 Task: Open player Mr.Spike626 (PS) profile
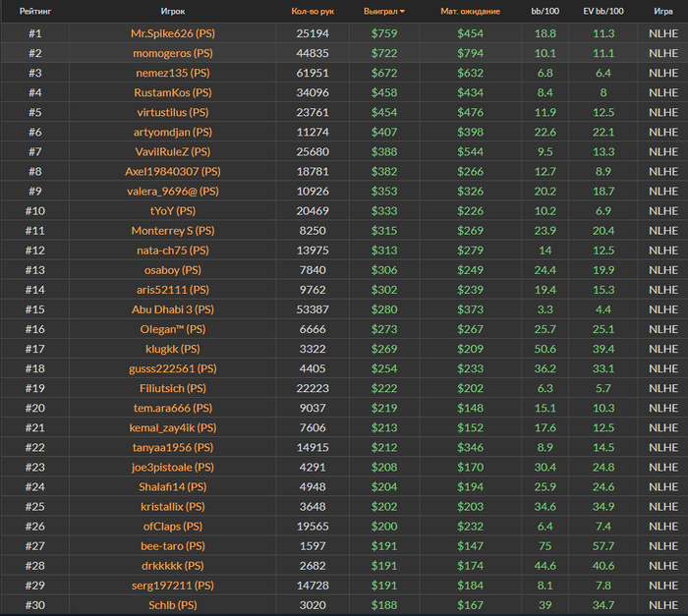(173, 32)
